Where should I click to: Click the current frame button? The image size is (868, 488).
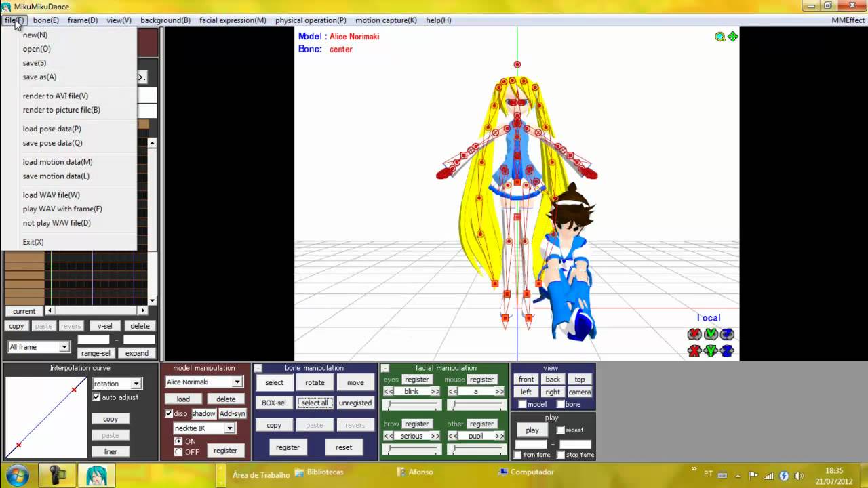(x=24, y=311)
